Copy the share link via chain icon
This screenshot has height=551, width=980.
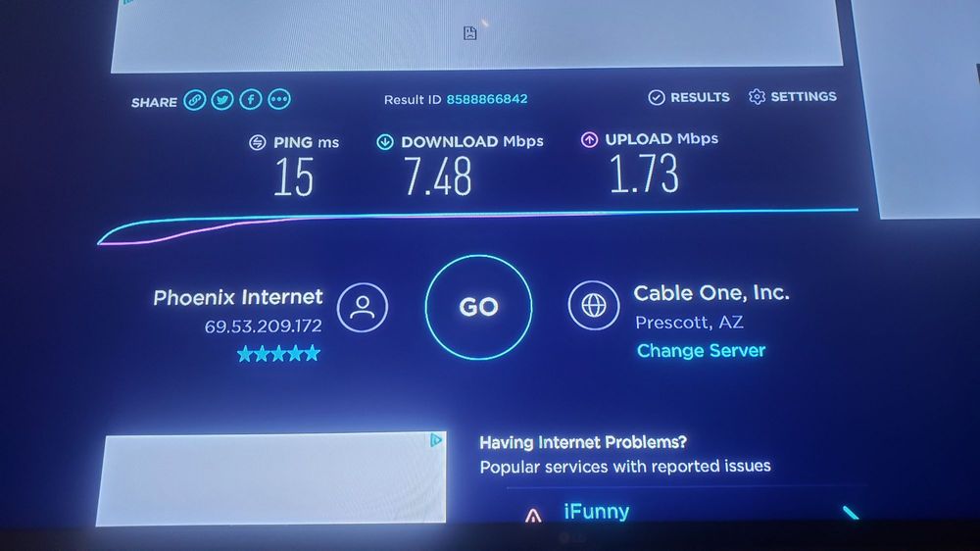[x=194, y=100]
